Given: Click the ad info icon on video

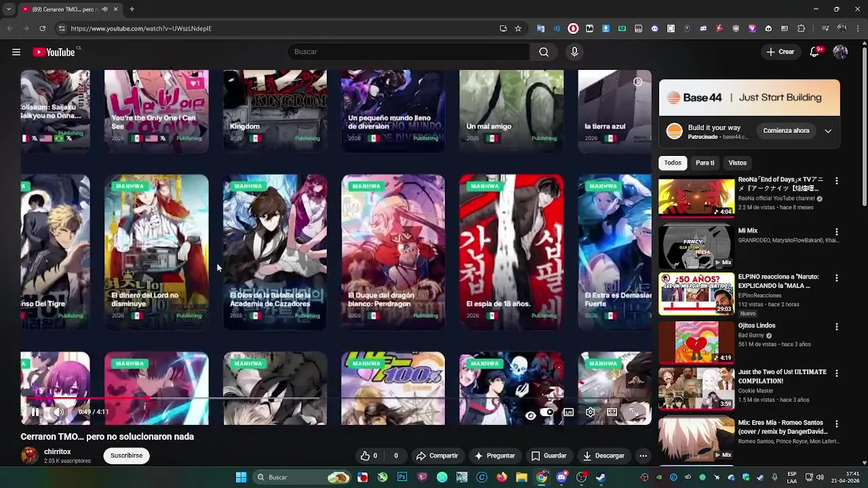Looking at the screenshot, I should [637, 82].
